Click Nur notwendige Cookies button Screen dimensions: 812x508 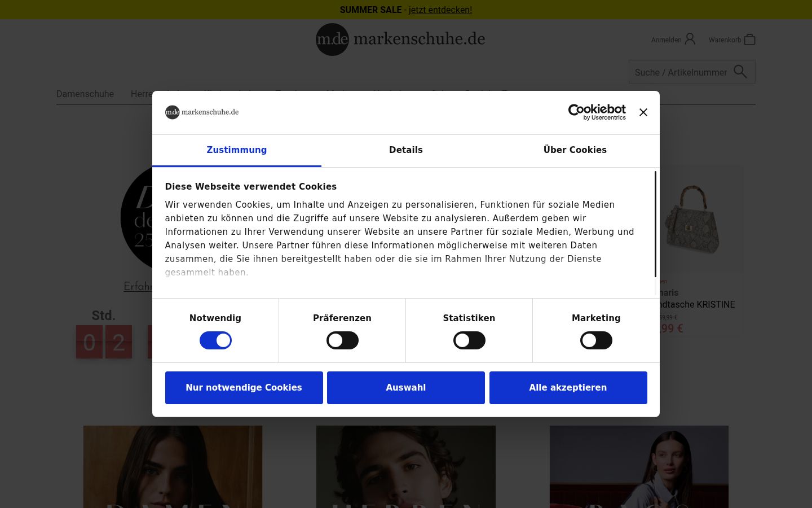pos(244,388)
